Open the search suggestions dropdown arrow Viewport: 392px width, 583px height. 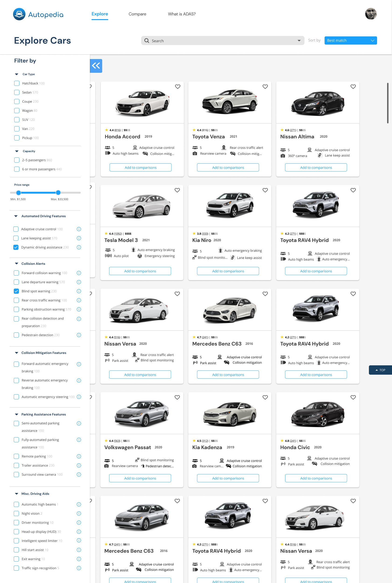299,41
